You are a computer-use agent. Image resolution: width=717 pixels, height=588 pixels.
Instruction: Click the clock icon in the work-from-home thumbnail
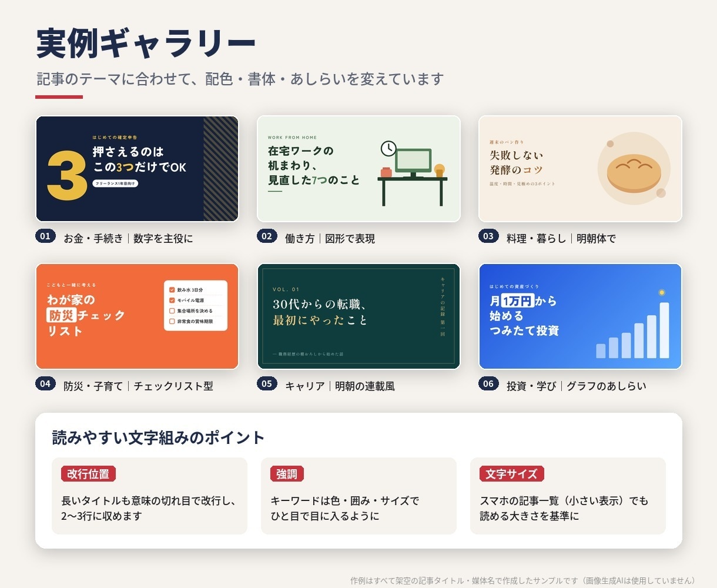388,148
